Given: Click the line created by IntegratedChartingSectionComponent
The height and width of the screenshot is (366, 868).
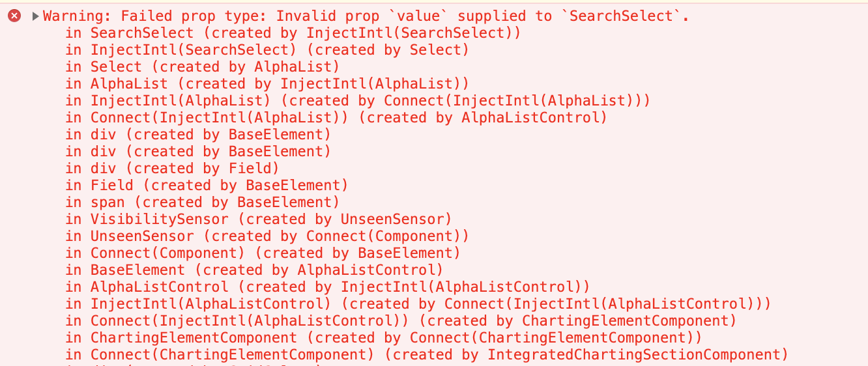Looking at the screenshot, I should [x=427, y=355].
